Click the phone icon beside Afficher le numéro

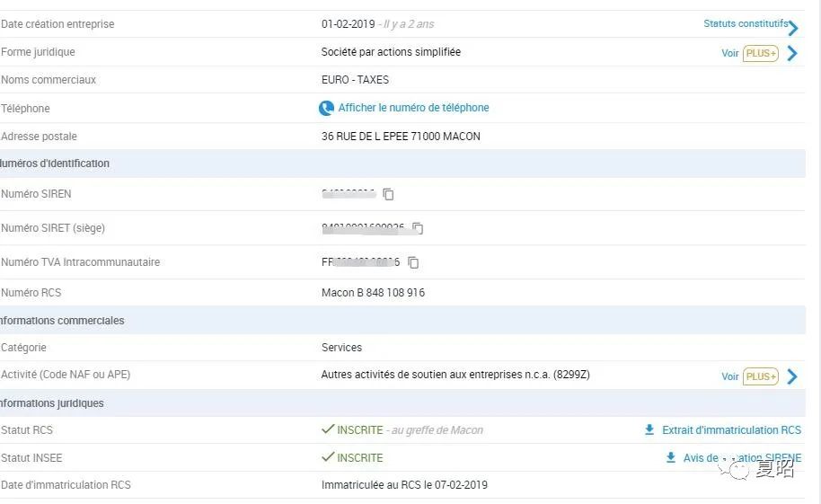326,108
